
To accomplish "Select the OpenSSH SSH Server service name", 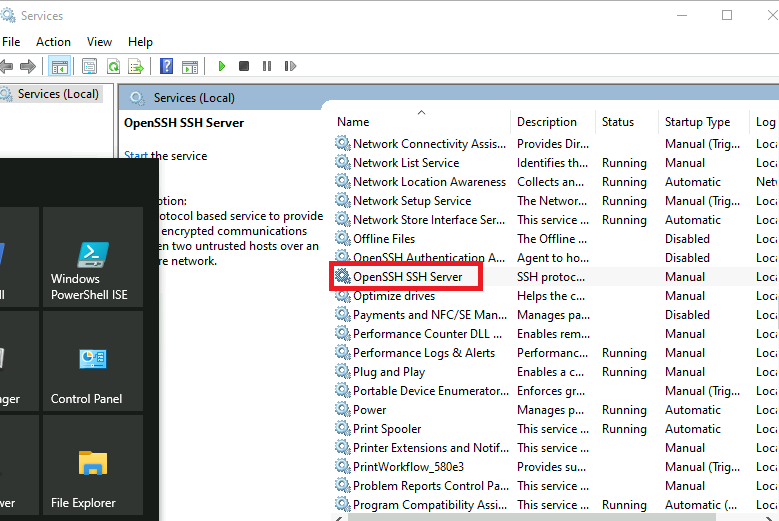I will coord(407,277).
